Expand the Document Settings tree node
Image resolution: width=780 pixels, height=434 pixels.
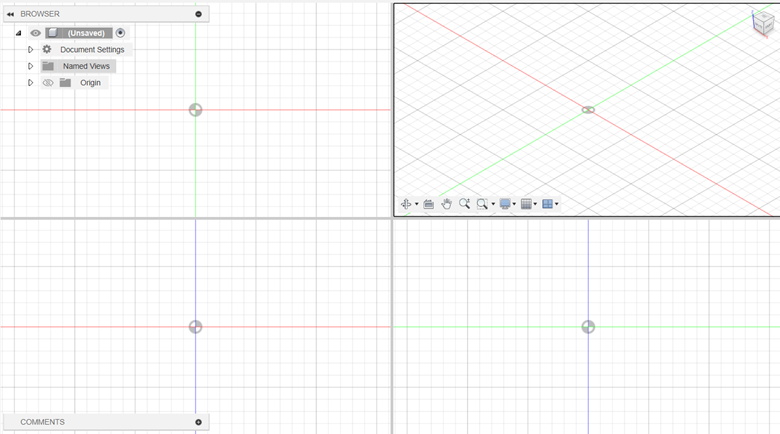(30, 50)
